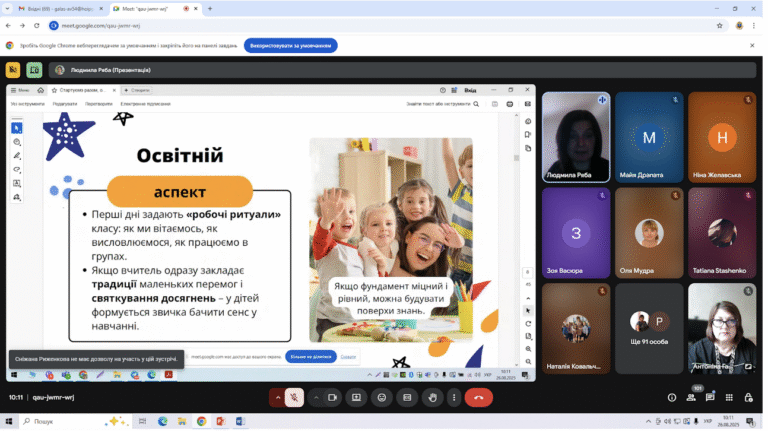
Task: Open more options three-dot menu
Action: 454,398
